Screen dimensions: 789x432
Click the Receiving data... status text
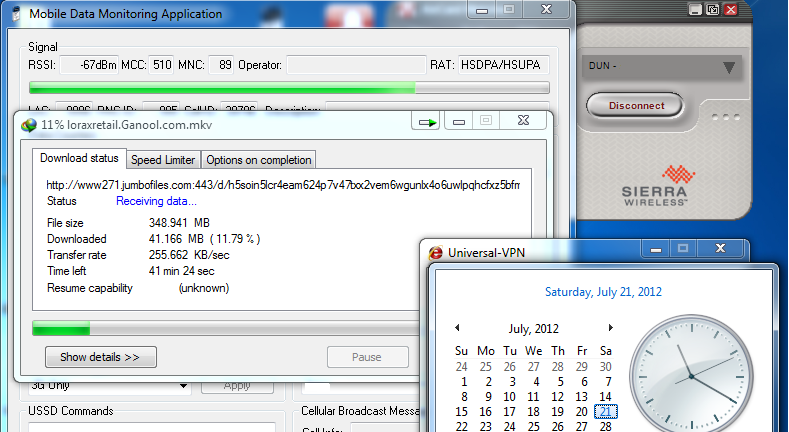156,201
